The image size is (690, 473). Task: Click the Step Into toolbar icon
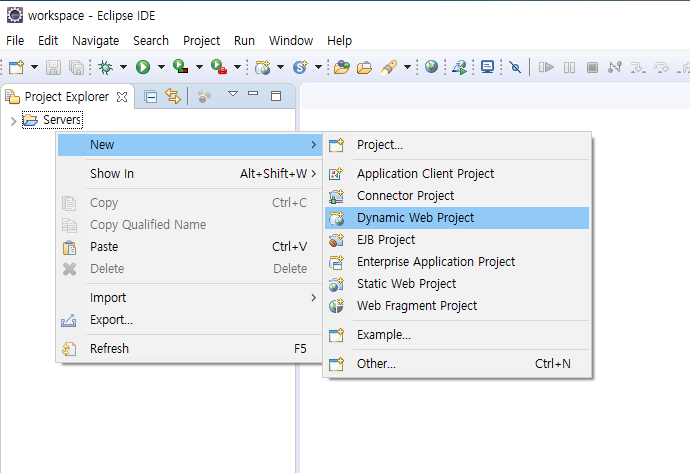[638, 67]
